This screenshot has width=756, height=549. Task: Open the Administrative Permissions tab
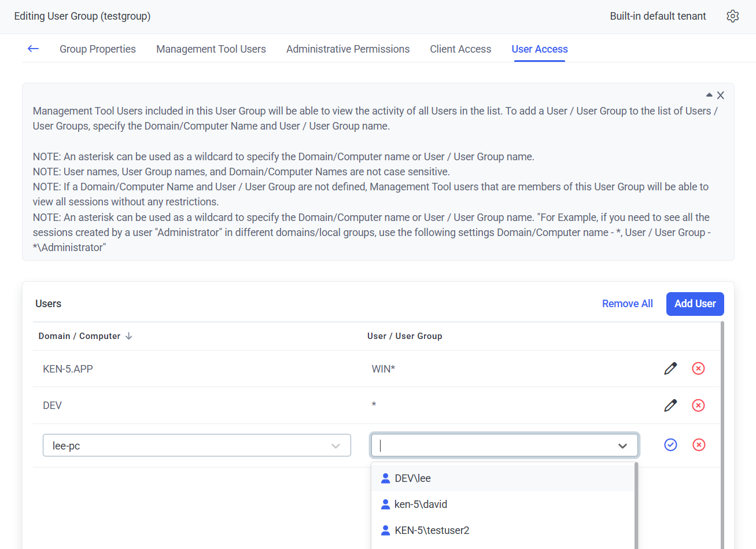pos(348,49)
